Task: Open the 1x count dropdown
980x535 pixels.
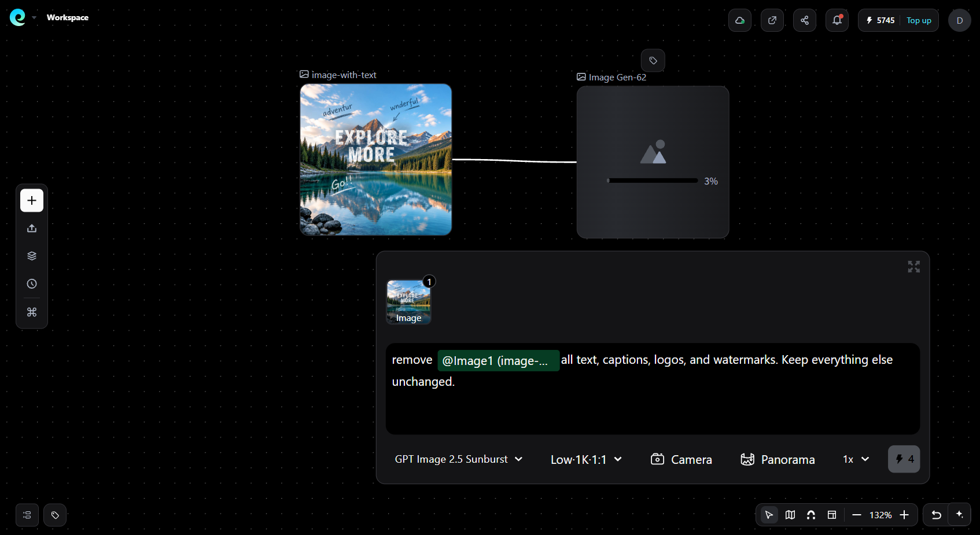Action: pos(856,459)
